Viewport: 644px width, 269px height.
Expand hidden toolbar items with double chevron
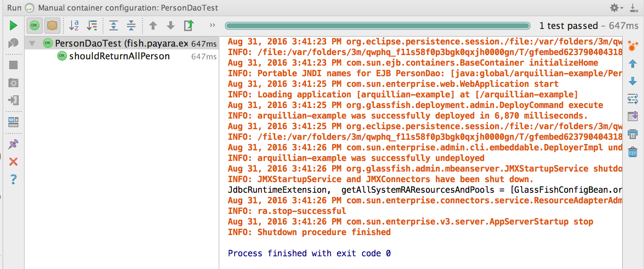[212, 25]
